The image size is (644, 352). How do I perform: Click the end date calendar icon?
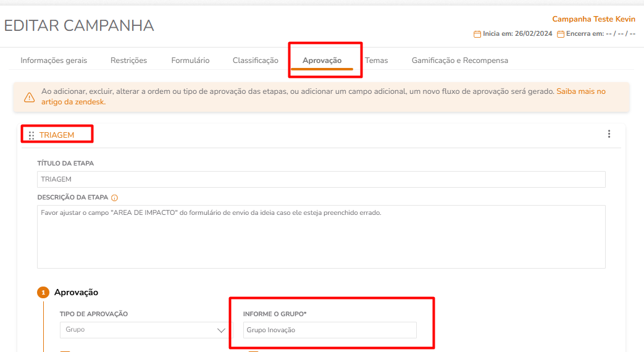561,34
